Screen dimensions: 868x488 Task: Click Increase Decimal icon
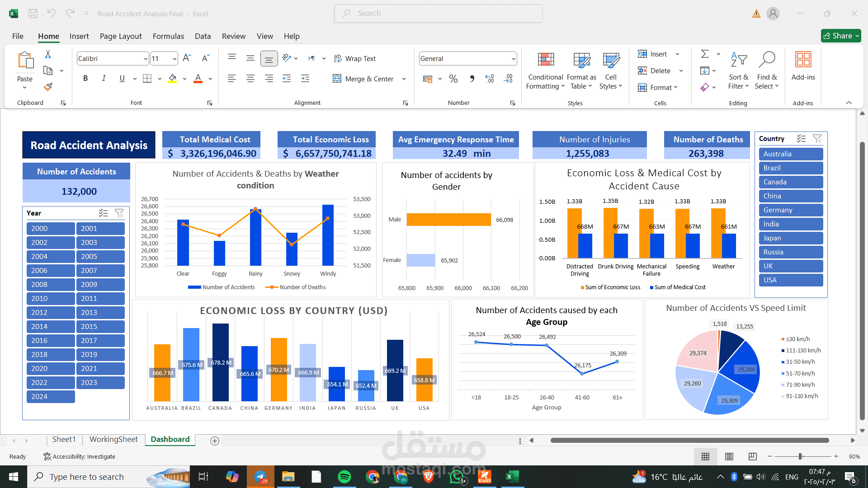coord(490,79)
